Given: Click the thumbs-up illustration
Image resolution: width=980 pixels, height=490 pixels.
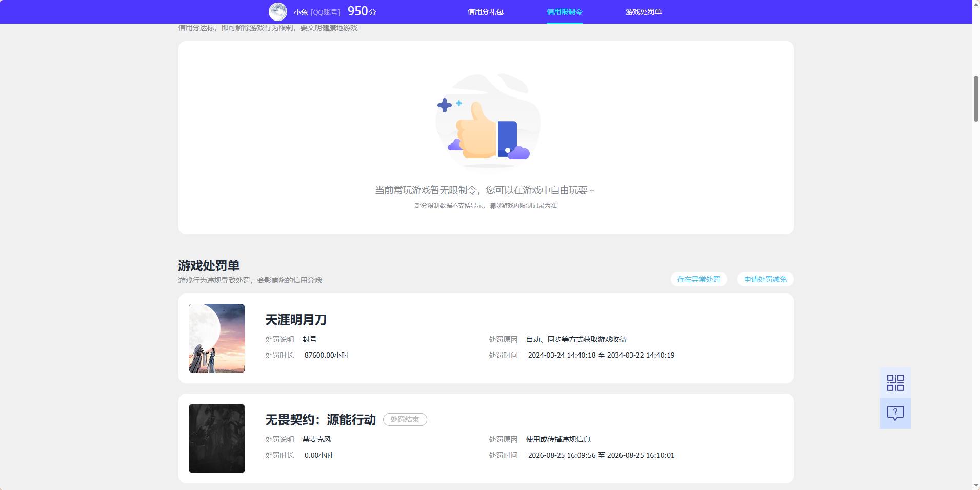Looking at the screenshot, I should coord(487,121).
